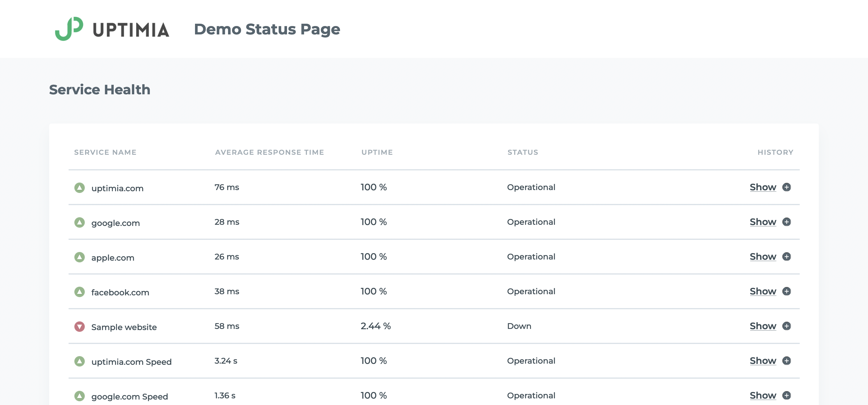The width and height of the screenshot is (868, 405).
Task: Open Show link in uptimia.com row
Action: pyautogui.click(x=763, y=187)
